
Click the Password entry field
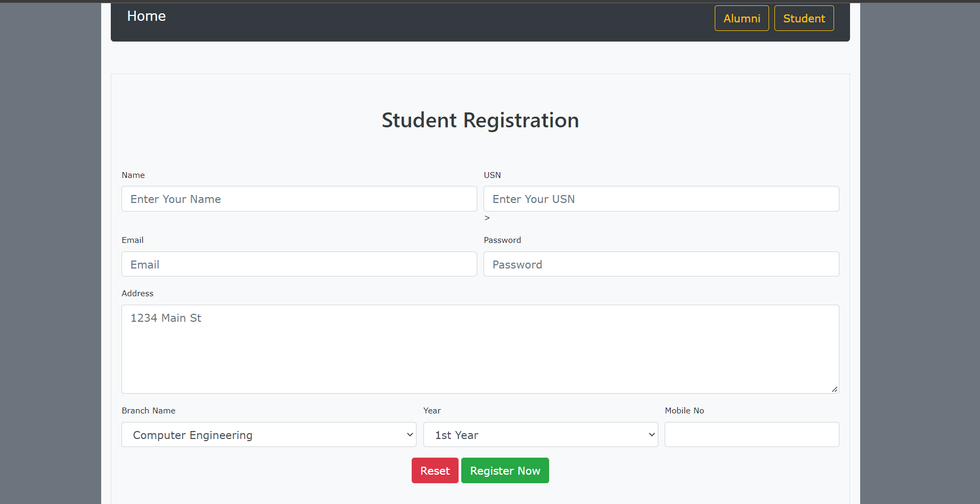(661, 264)
